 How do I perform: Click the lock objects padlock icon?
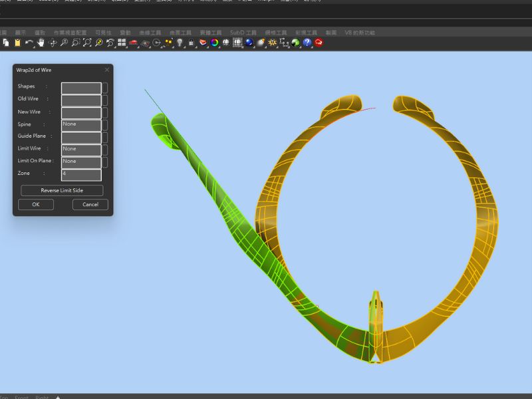pos(191,43)
